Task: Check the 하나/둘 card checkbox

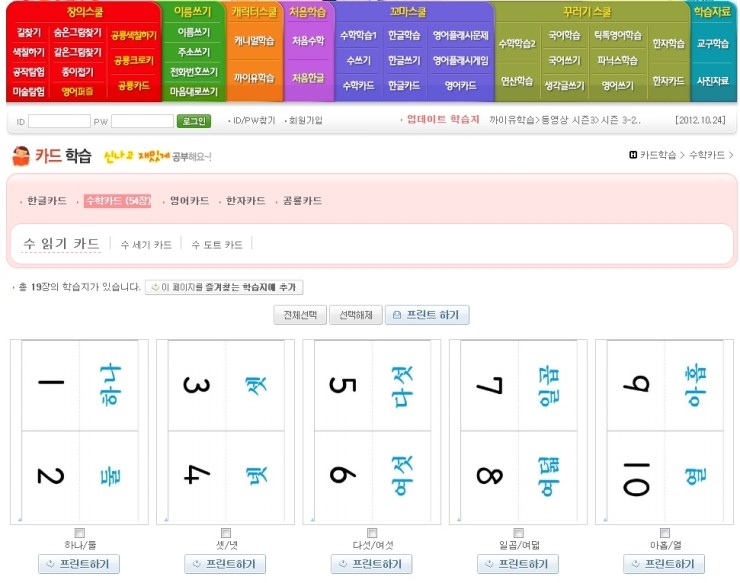Action: 79,533
